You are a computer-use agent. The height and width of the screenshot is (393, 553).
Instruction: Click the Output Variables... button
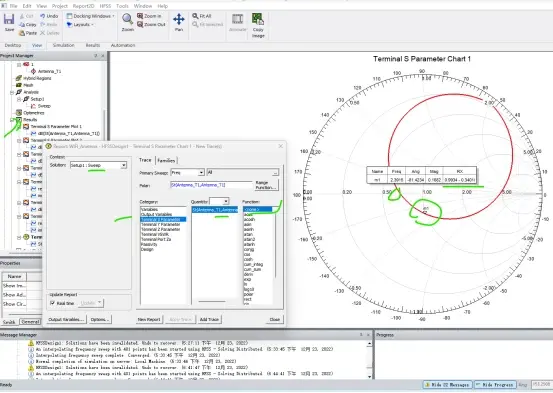coord(66,319)
